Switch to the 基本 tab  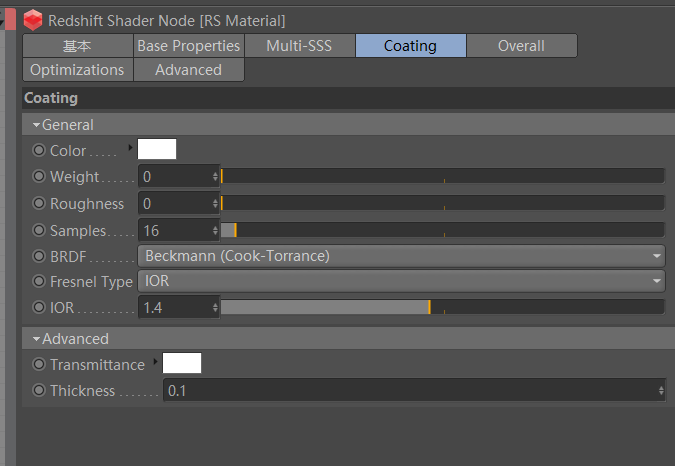click(x=77, y=46)
